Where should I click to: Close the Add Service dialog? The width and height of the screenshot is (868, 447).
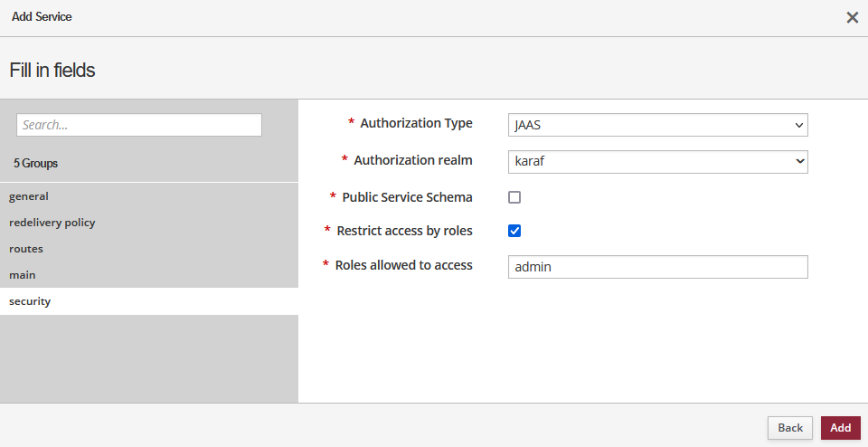(852, 17)
